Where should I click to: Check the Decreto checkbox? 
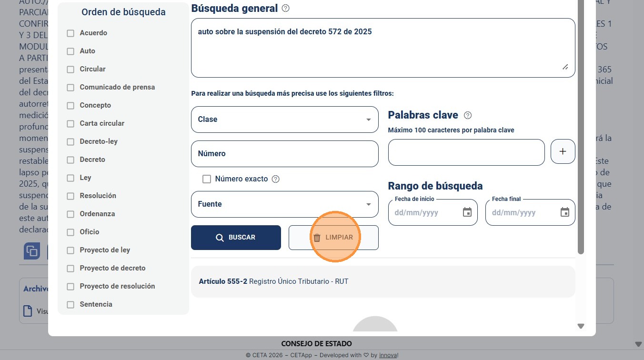[x=70, y=160]
